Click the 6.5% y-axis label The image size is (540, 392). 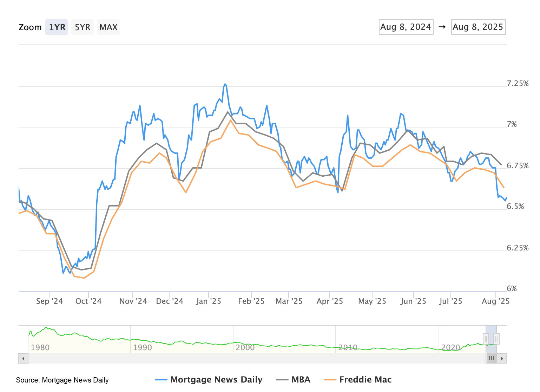point(515,207)
